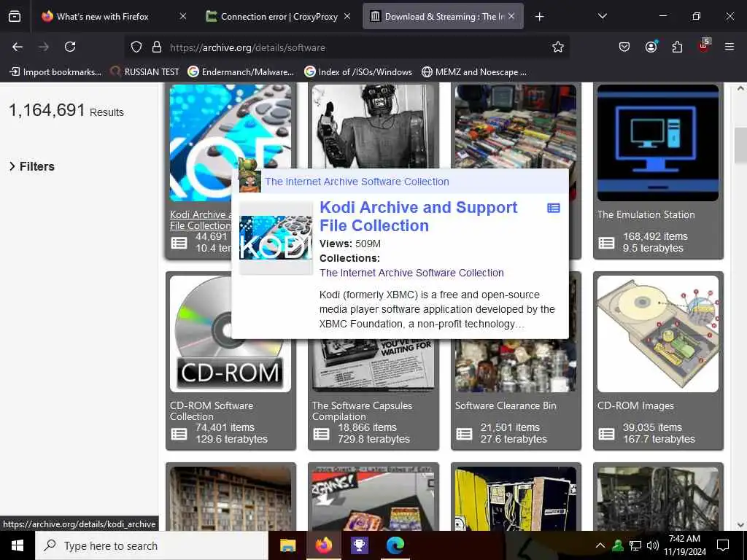Screen dimensions: 747x560
Task: Open the Extensions puzzle icon
Action: click(x=677, y=47)
